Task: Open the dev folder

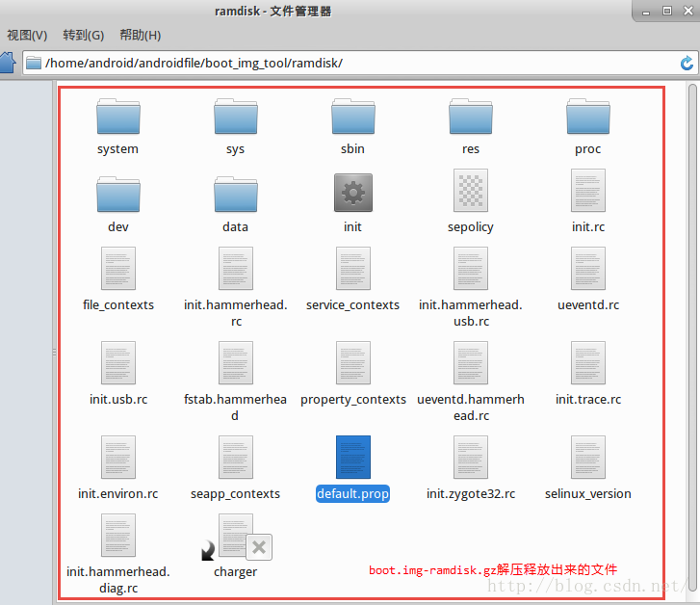Action: 118,195
